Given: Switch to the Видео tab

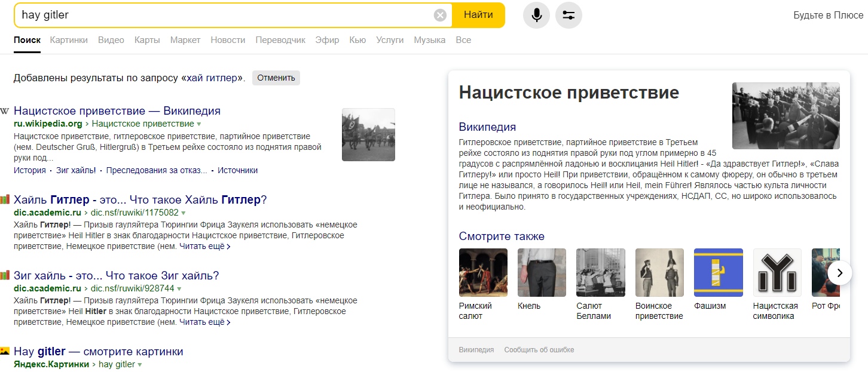Looking at the screenshot, I should (x=111, y=40).
